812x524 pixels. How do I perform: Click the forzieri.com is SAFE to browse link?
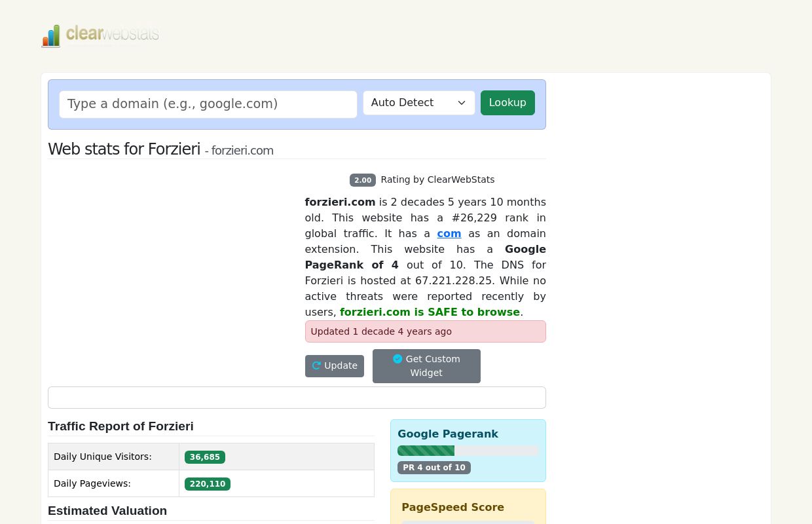tap(430, 312)
